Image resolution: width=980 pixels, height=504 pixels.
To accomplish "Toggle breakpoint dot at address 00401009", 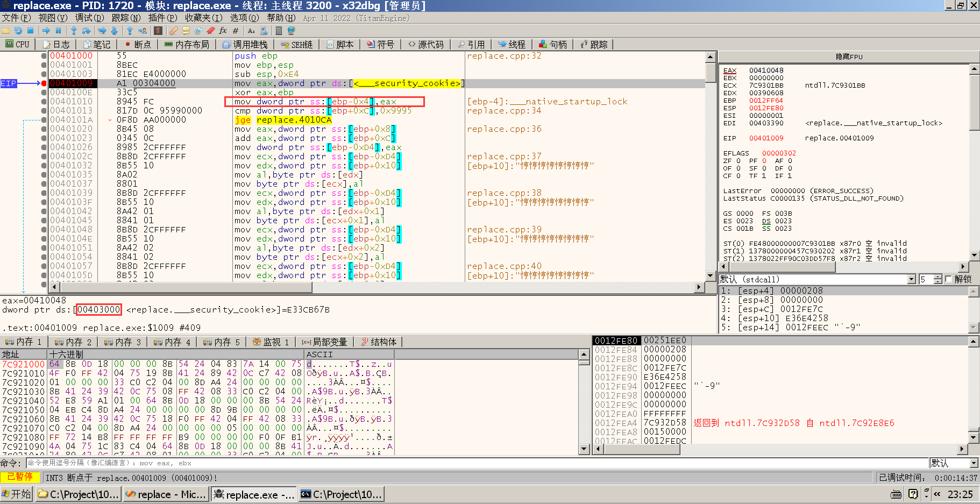I will [44, 83].
